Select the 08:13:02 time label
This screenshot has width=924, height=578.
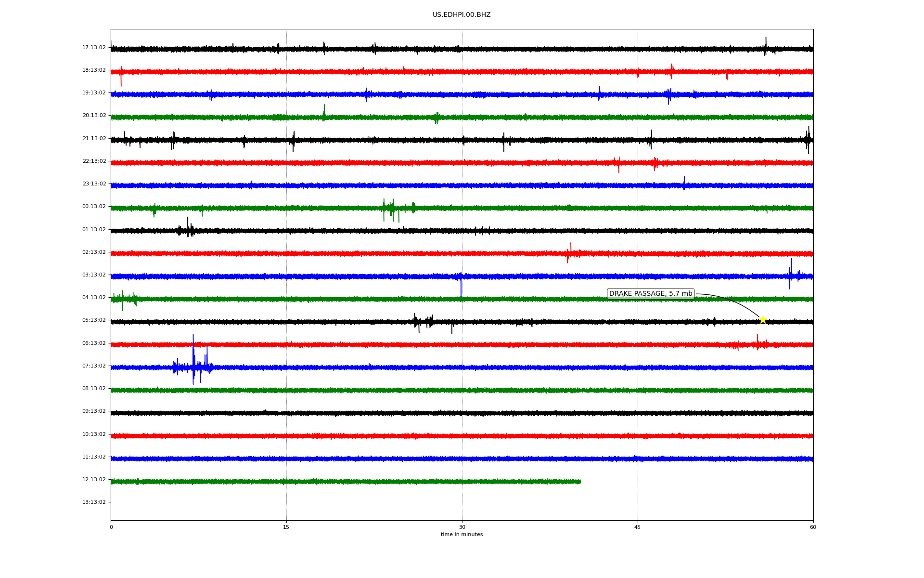pos(94,389)
